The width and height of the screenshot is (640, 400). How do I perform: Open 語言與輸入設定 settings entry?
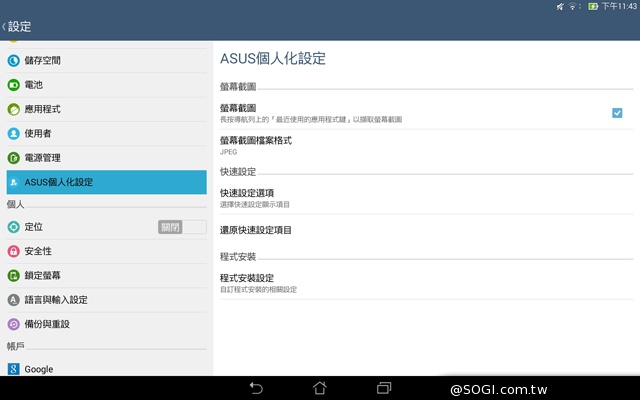tap(107, 300)
